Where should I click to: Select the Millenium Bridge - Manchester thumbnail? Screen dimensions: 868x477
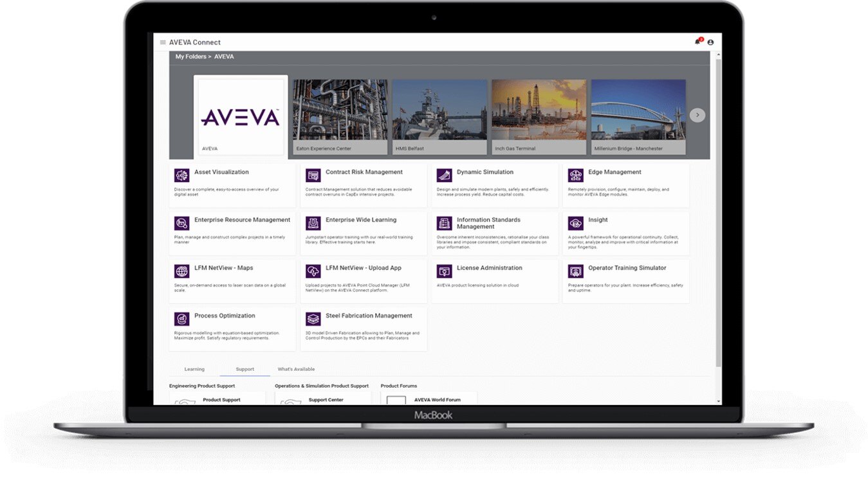(x=638, y=117)
